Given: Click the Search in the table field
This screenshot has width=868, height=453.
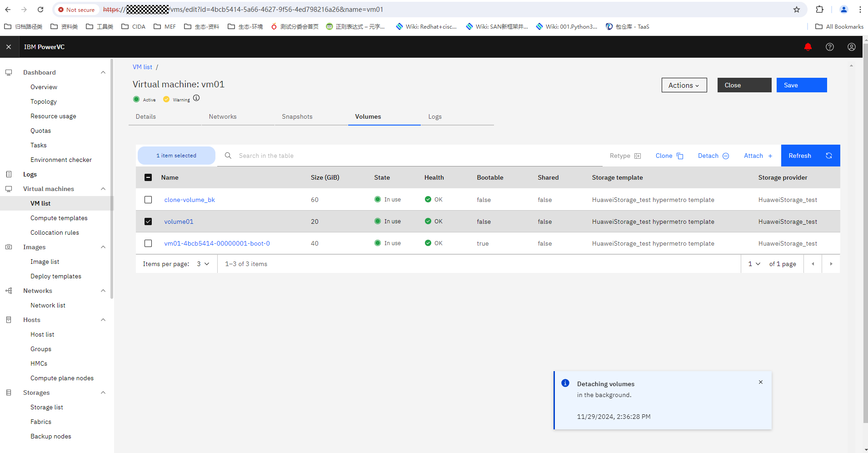Looking at the screenshot, I should point(409,156).
